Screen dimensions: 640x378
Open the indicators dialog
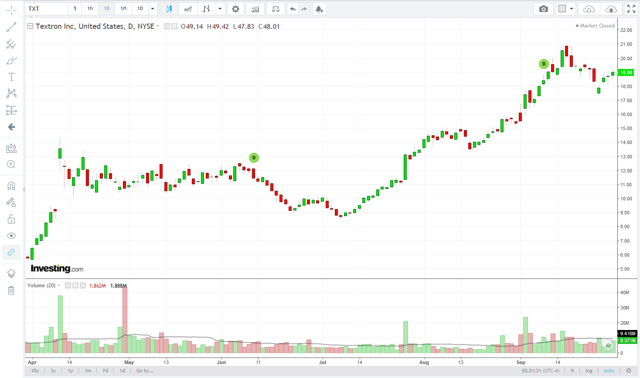256,9
